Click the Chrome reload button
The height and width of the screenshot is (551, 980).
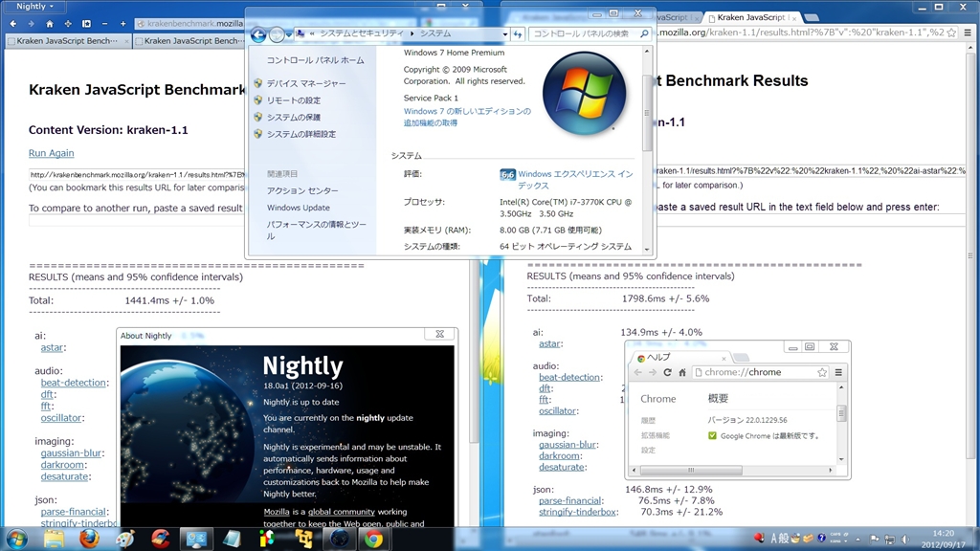click(x=667, y=372)
